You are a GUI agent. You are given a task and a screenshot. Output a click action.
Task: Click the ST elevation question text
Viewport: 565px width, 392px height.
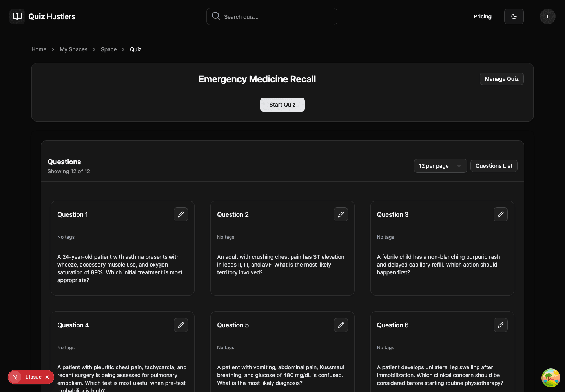click(x=281, y=265)
